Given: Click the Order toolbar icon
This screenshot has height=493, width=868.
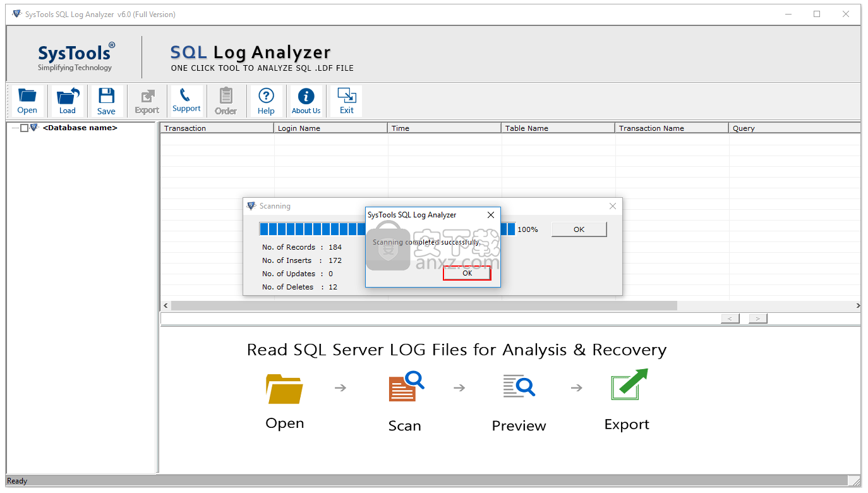Looking at the screenshot, I should tap(226, 101).
